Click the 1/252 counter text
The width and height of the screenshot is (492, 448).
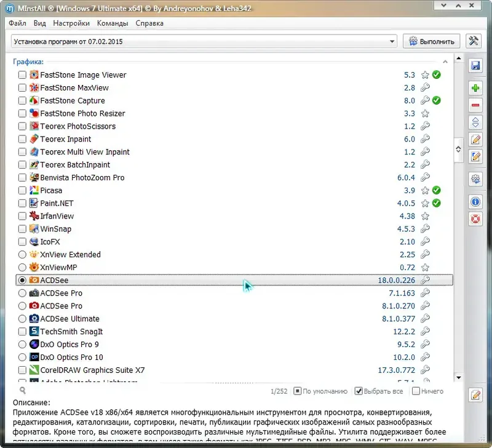[279, 391]
